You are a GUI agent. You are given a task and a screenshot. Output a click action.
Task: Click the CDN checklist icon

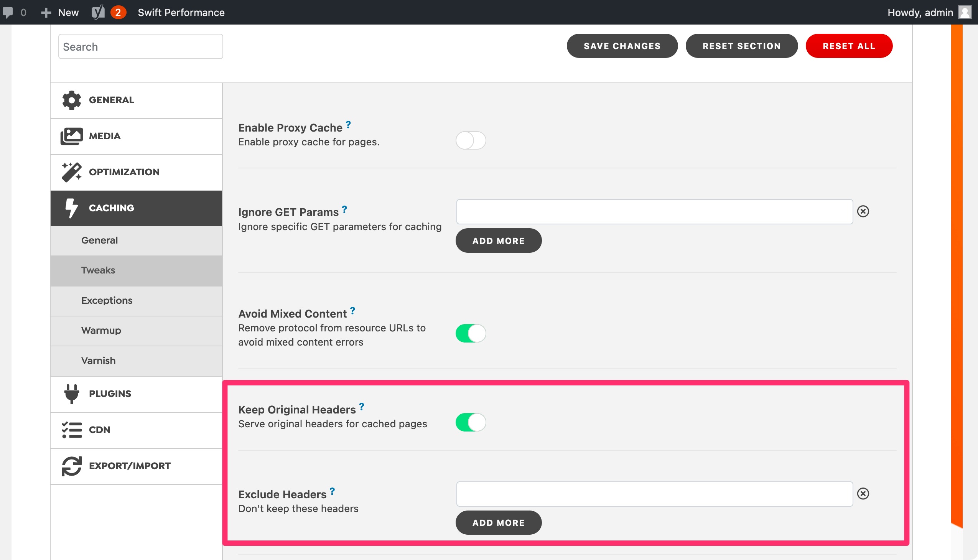pos(72,430)
